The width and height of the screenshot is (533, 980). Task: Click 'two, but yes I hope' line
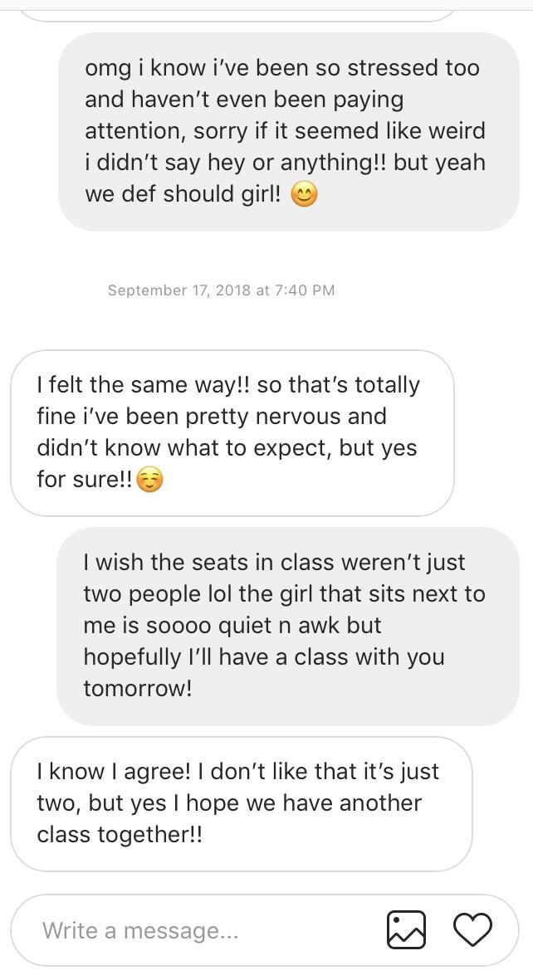click(x=229, y=803)
